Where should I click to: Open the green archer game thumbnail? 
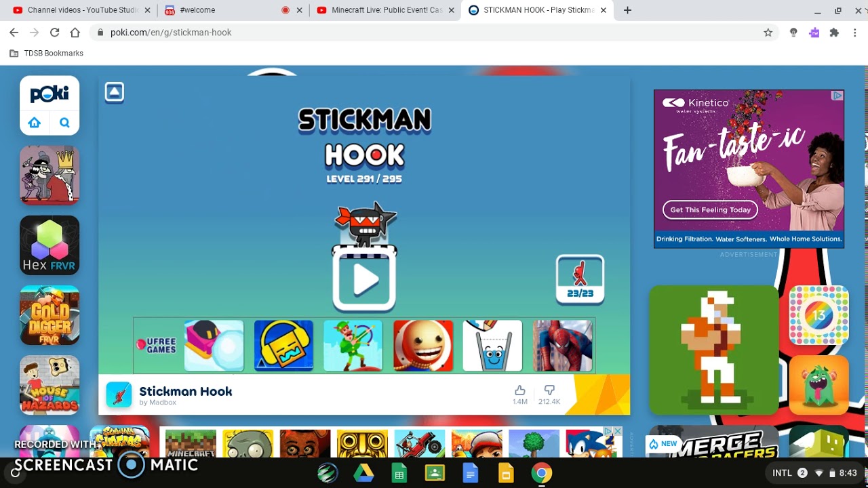click(353, 346)
